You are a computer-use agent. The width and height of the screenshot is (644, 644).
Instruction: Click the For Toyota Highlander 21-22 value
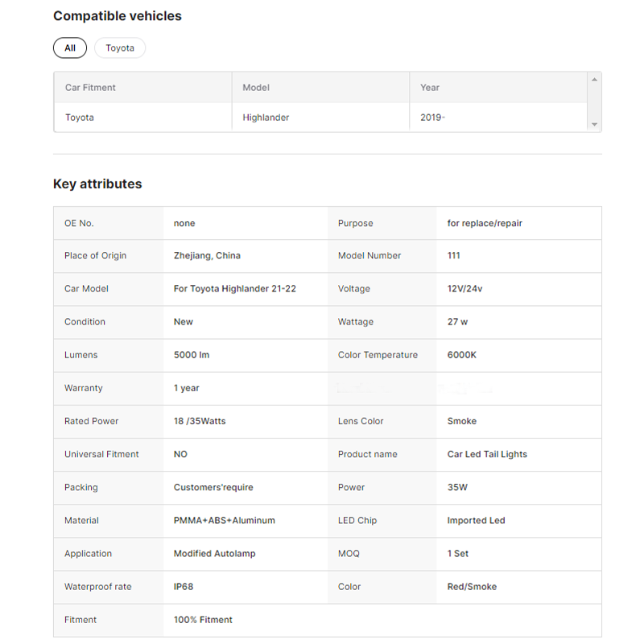point(234,289)
